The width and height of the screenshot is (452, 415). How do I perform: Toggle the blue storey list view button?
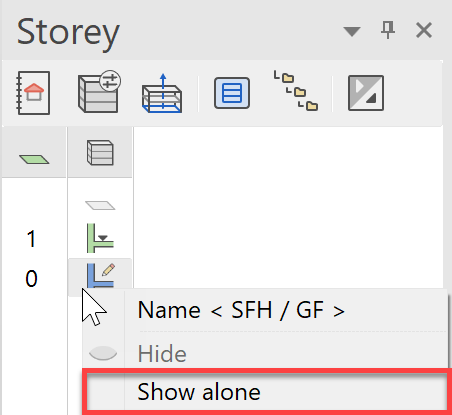coord(232,93)
